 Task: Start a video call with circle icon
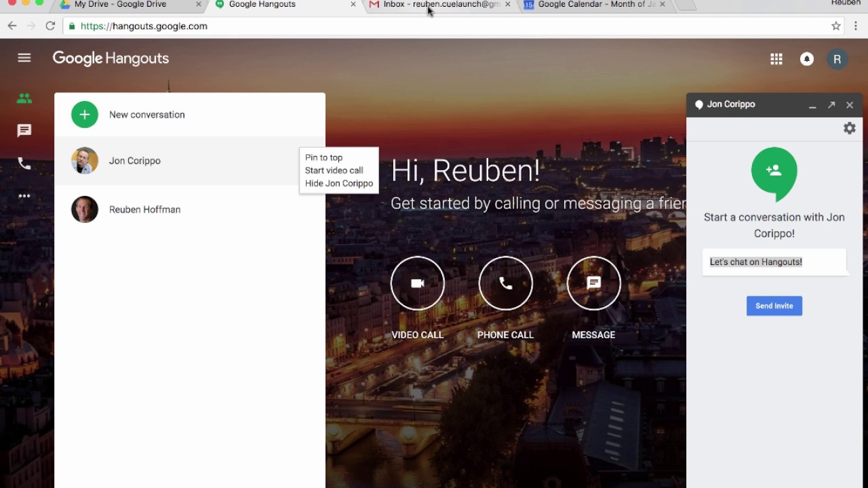[x=418, y=283]
